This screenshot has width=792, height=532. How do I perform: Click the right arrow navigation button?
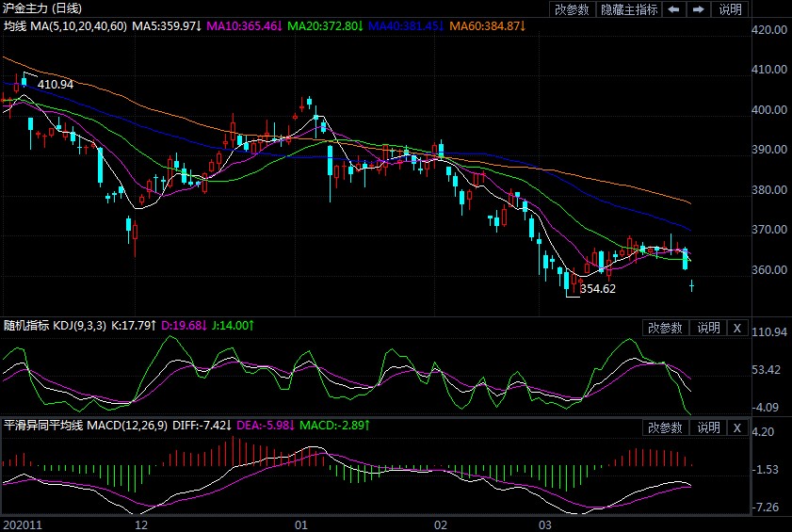coord(699,9)
